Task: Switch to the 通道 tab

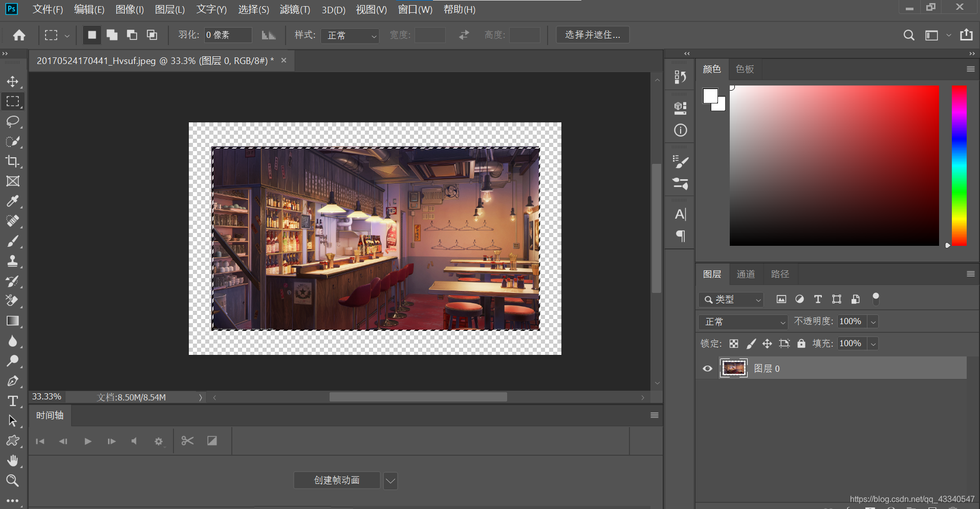Action: pyautogui.click(x=746, y=274)
